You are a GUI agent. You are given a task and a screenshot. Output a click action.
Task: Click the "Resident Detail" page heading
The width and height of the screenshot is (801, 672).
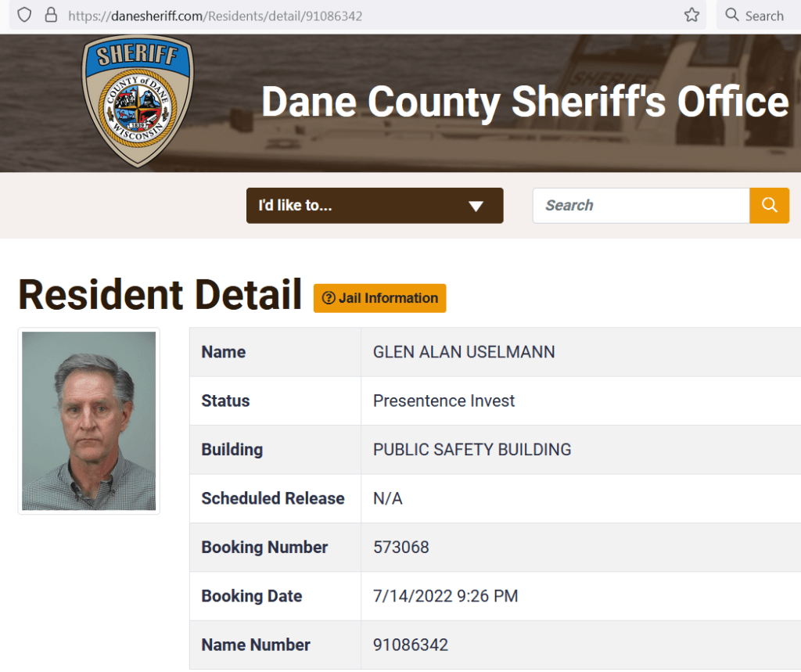(160, 295)
